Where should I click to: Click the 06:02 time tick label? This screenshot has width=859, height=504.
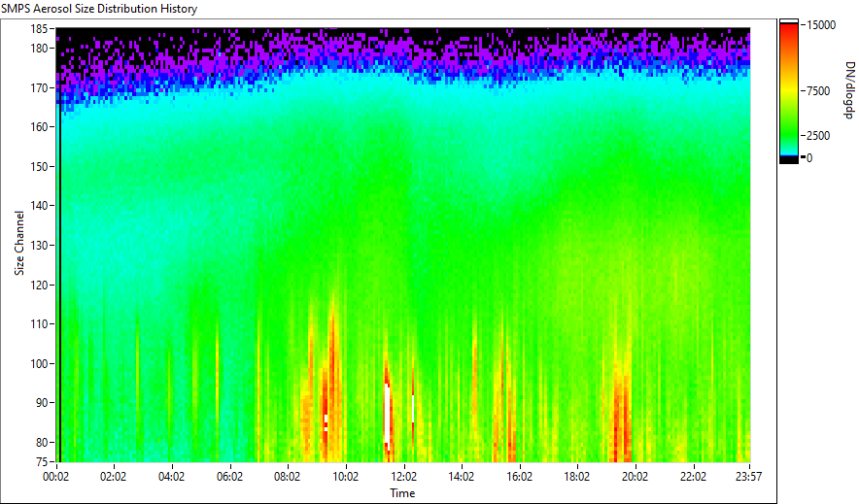point(229,477)
